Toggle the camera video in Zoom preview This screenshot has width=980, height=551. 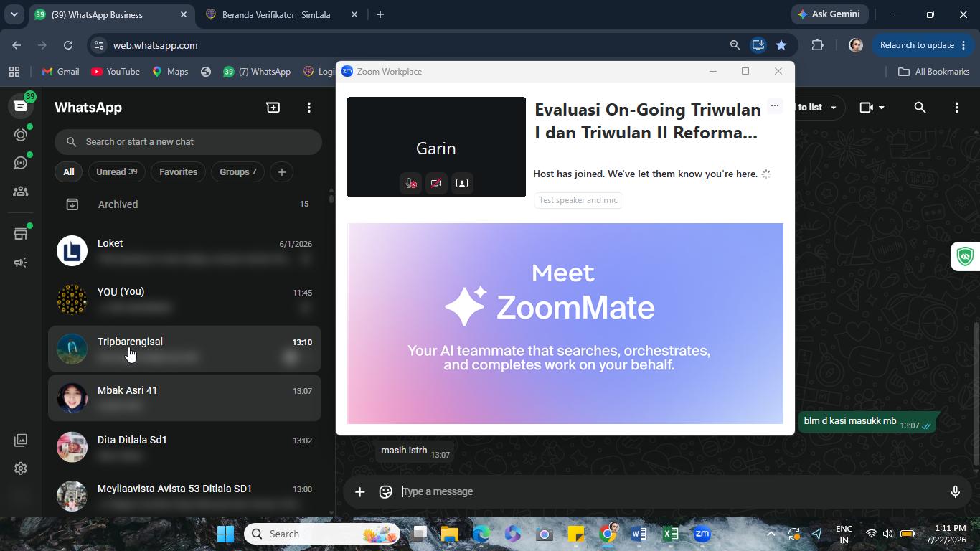click(x=436, y=183)
